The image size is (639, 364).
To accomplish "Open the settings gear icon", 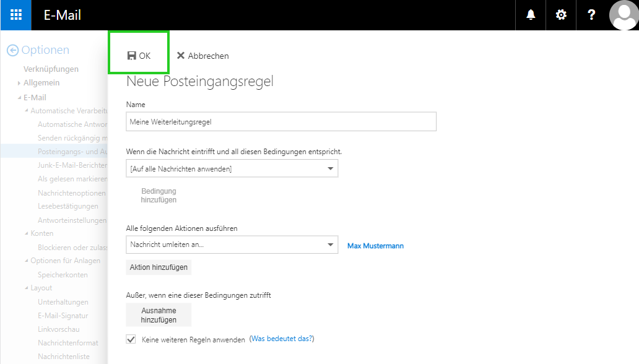I will pos(561,15).
